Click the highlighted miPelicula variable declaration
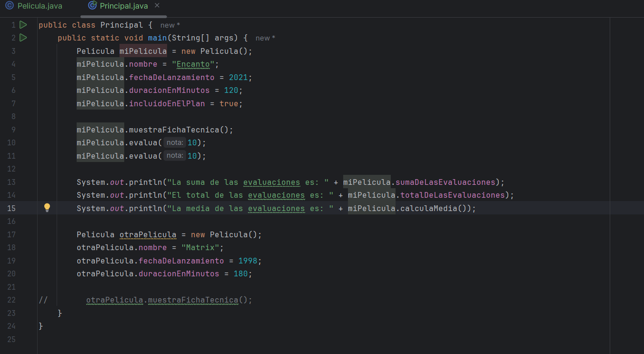644x354 pixels. tap(143, 51)
